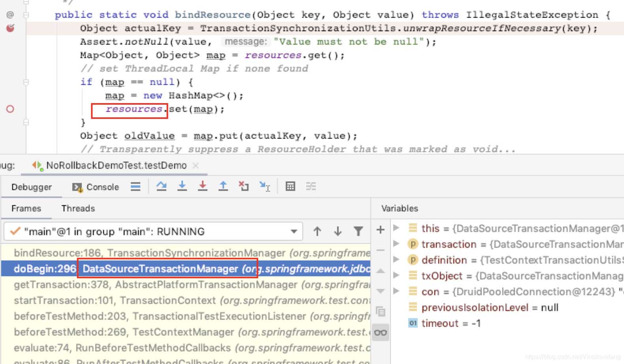Screen dimensions: 624x364
Task: Expand the 'this' variable node
Action: pos(396,228)
